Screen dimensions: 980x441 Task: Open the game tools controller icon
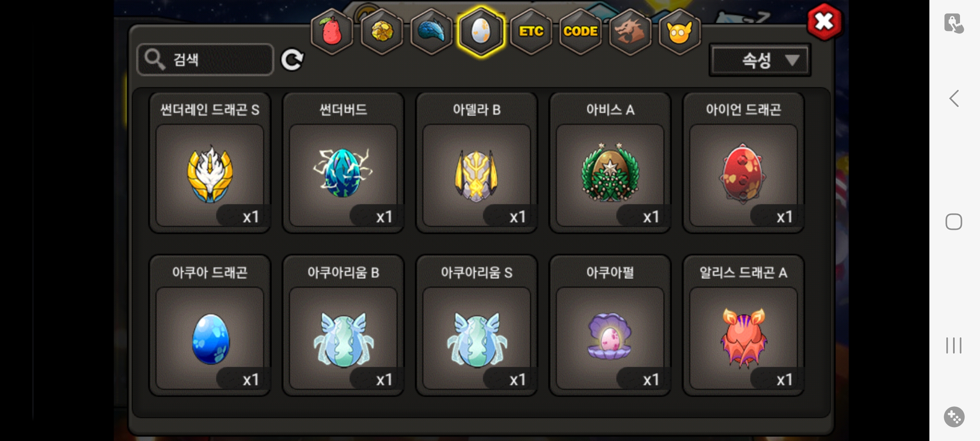(954, 417)
